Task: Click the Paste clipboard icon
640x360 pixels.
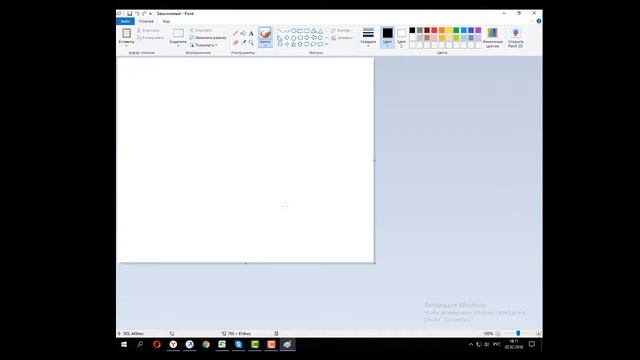Action: 127,33
